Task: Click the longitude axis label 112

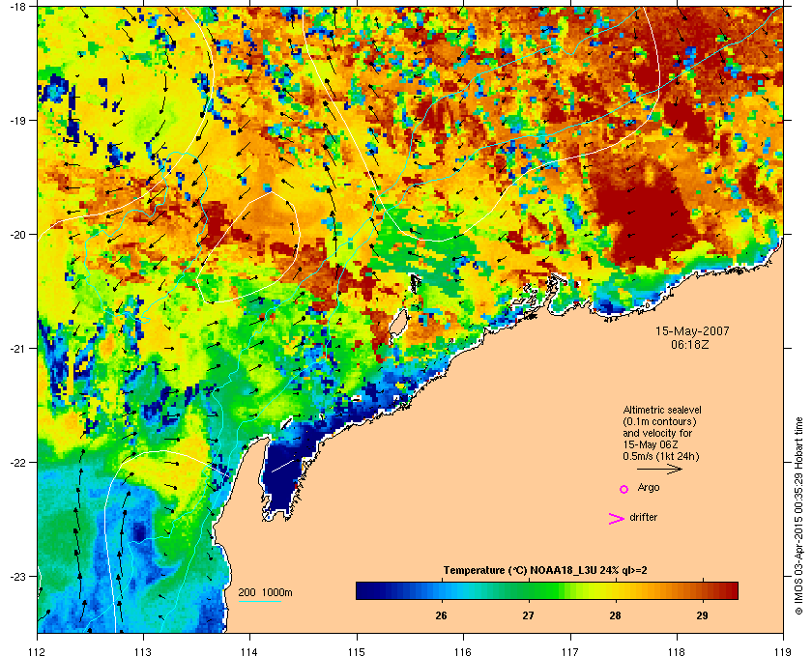Action: 38,652
